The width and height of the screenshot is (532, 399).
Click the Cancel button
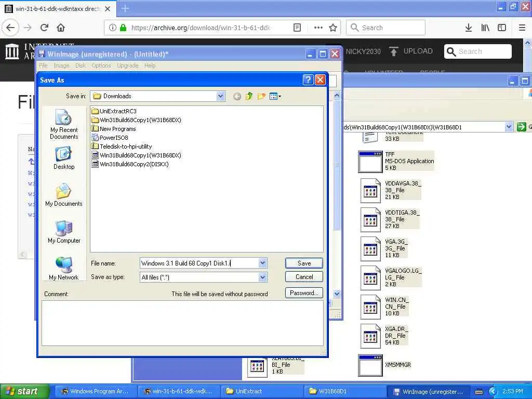pos(304,277)
